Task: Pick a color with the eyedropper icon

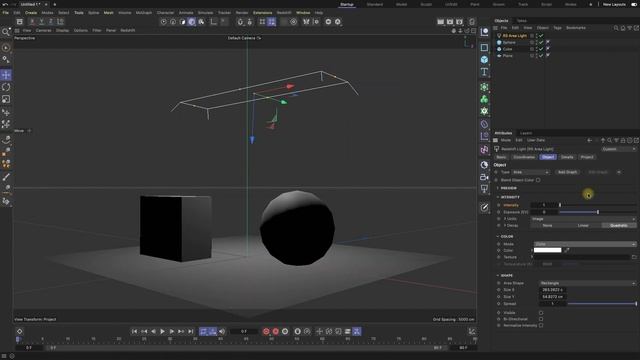Action: (567, 250)
